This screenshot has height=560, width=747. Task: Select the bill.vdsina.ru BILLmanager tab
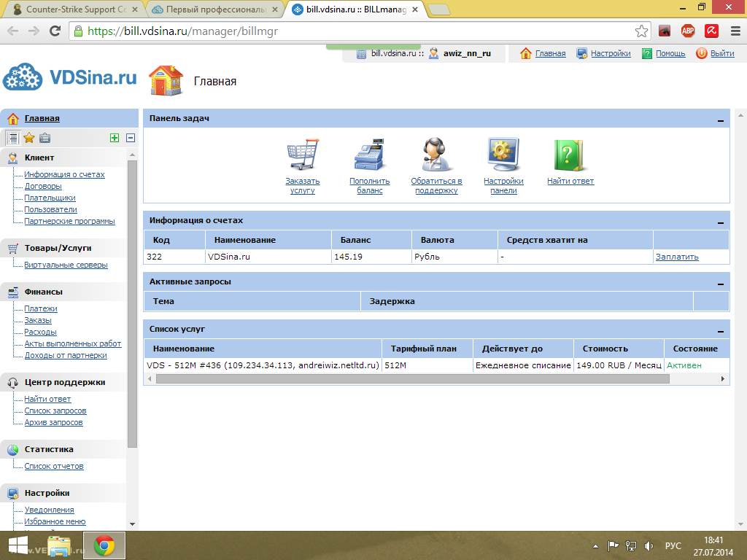(355, 9)
